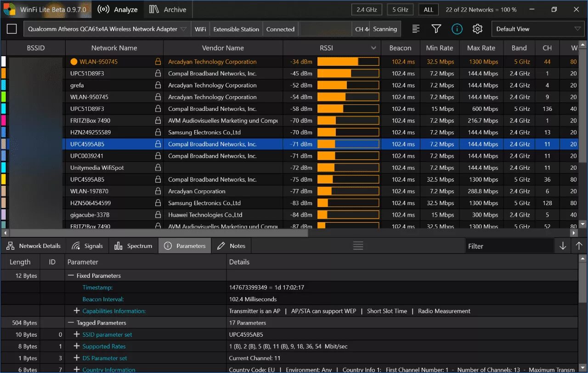
Task: Click the orange connected dot by WLAN-950745
Action: tap(74, 62)
